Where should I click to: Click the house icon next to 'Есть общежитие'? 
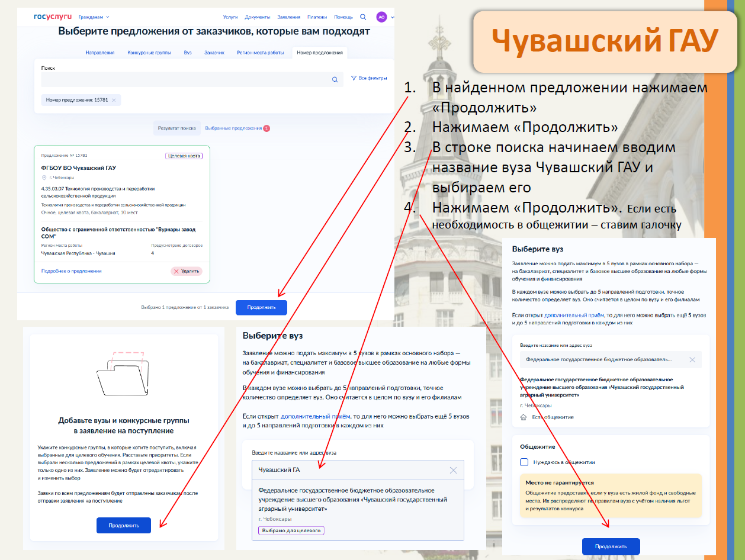(523, 417)
